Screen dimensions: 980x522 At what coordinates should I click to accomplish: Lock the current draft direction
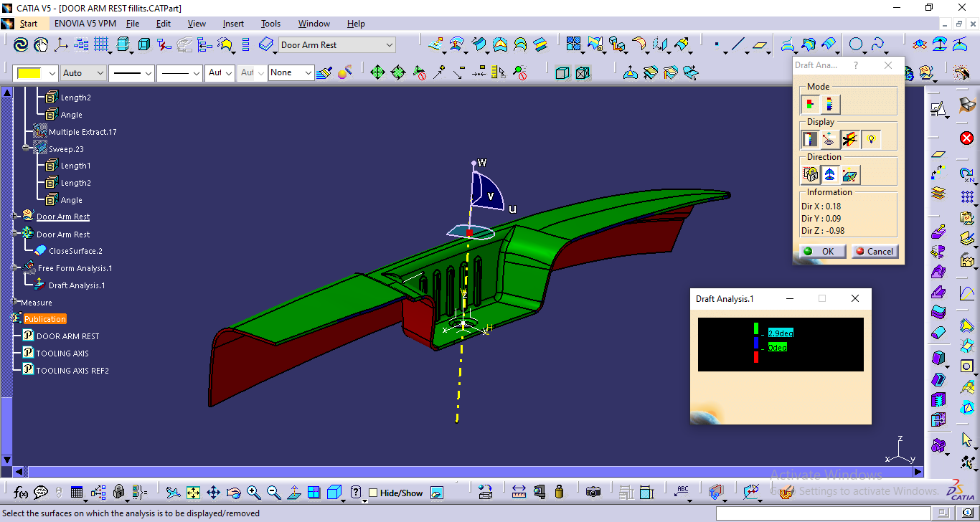click(810, 174)
